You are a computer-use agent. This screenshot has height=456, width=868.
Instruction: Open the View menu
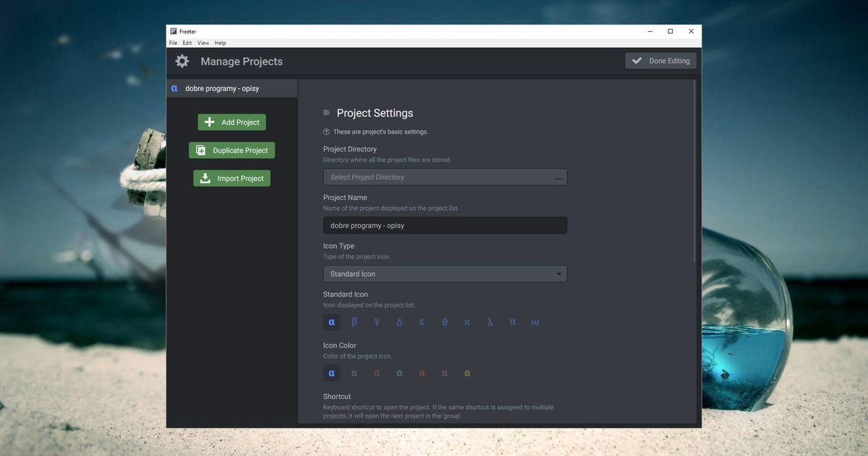[203, 43]
